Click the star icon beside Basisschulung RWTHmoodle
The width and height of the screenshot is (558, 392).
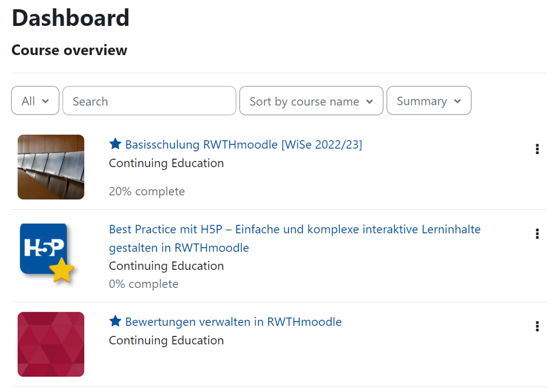coord(115,144)
